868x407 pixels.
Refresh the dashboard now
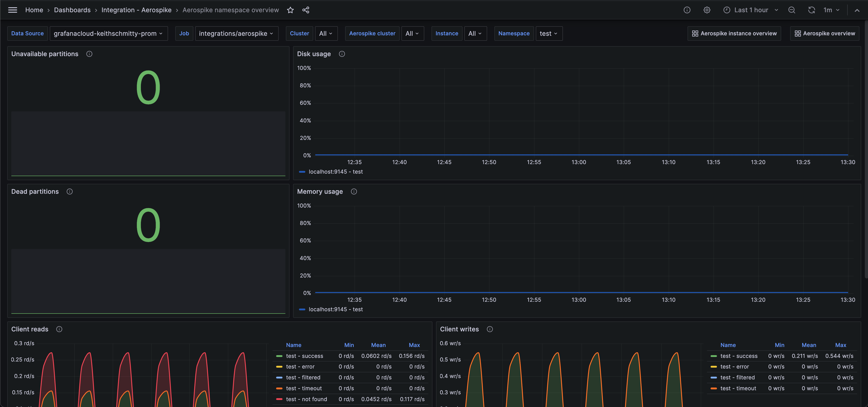coord(811,10)
